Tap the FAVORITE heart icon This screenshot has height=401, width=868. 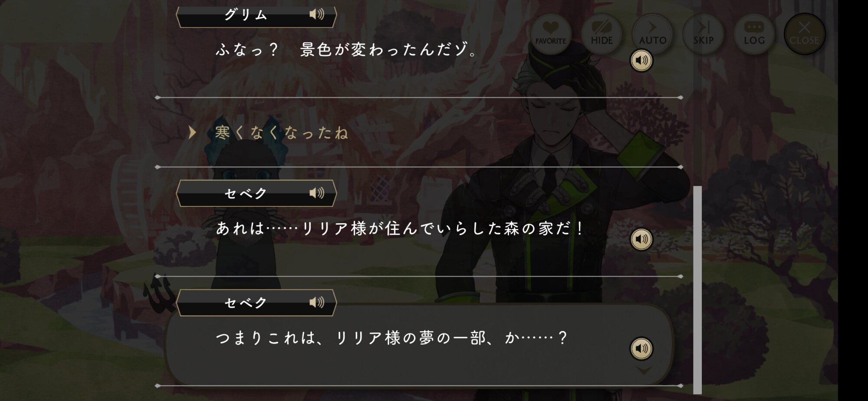[x=550, y=34]
